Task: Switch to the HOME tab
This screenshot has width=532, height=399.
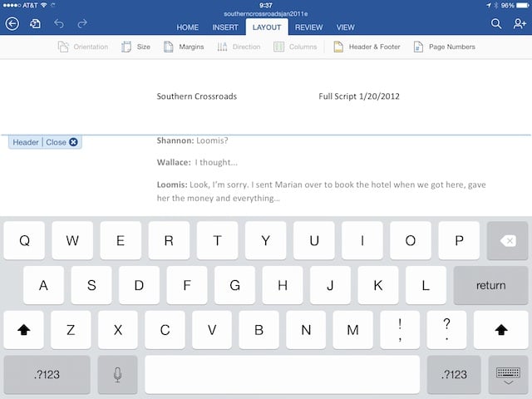Action: (187, 27)
